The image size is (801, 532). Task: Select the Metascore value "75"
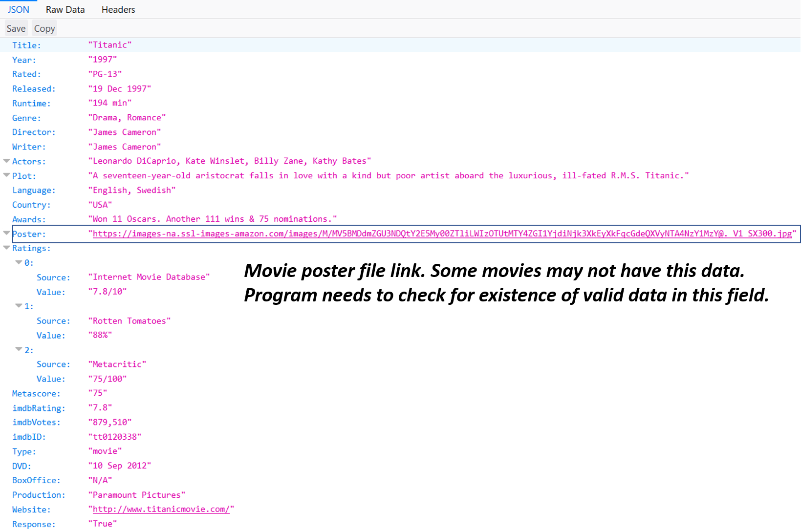pos(98,393)
